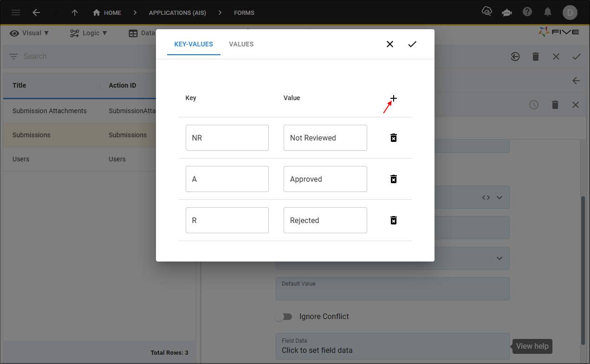Switch to the KEY-VALUES tab
The width and height of the screenshot is (590, 364).
pos(194,44)
